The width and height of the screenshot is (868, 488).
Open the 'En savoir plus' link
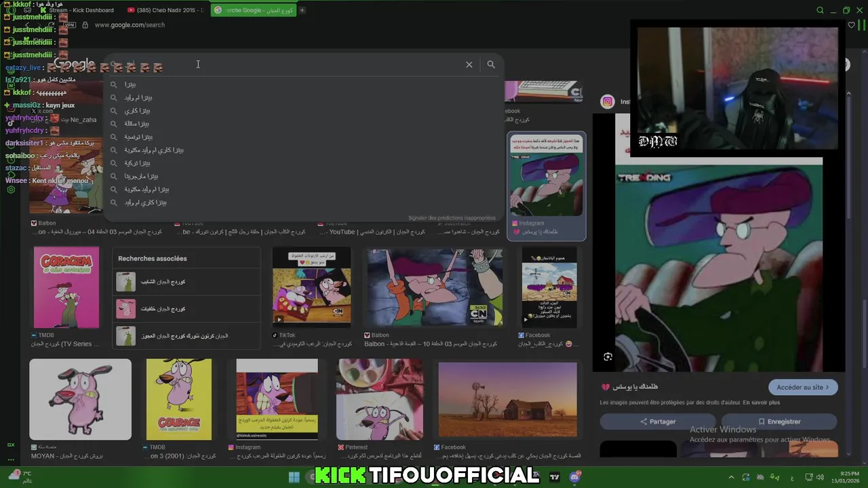pyautogui.click(x=761, y=403)
